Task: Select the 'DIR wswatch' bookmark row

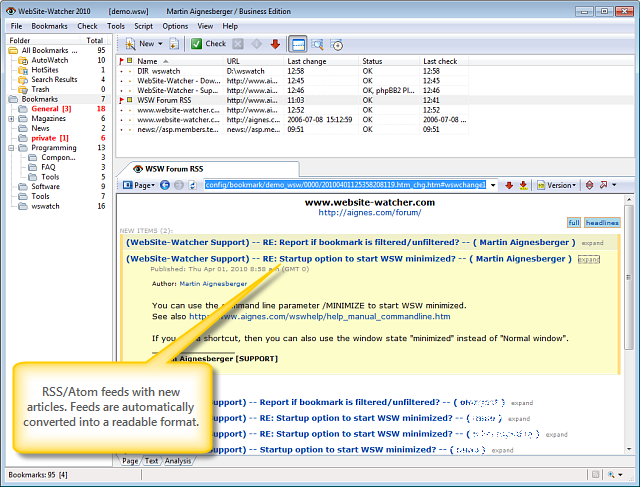Action: coord(293,71)
